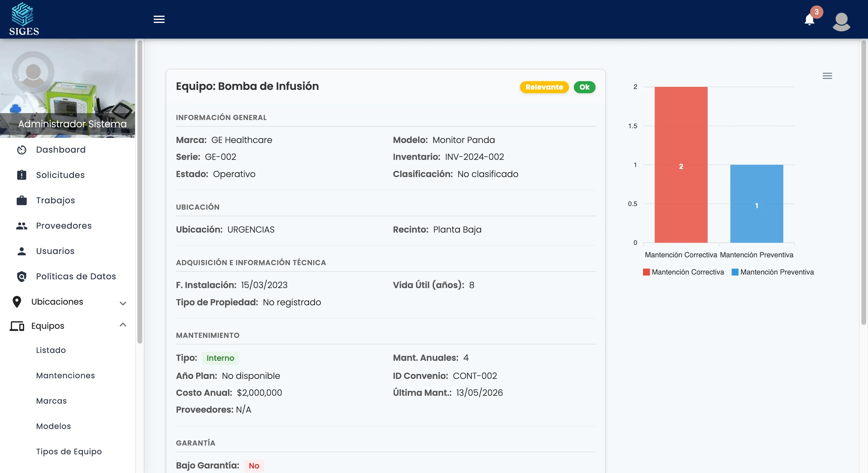
Task: Select the Monitor Panda model value
Action: tap(464, 140)
